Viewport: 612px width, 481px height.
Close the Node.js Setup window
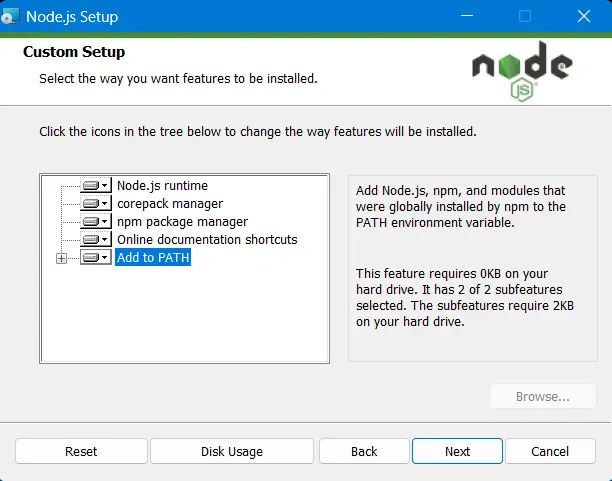tap(584, 16)
